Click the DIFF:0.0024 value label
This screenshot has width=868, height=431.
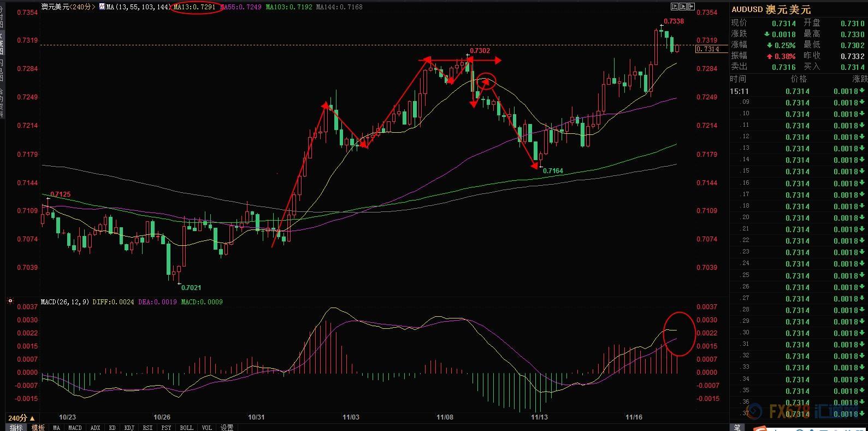point(113,302)
